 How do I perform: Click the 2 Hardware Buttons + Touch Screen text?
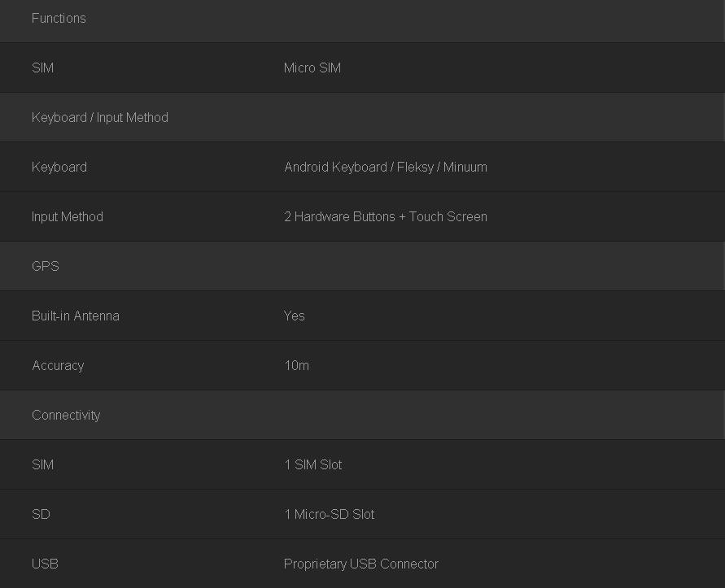pyautogui.click(x=386, y=216)
